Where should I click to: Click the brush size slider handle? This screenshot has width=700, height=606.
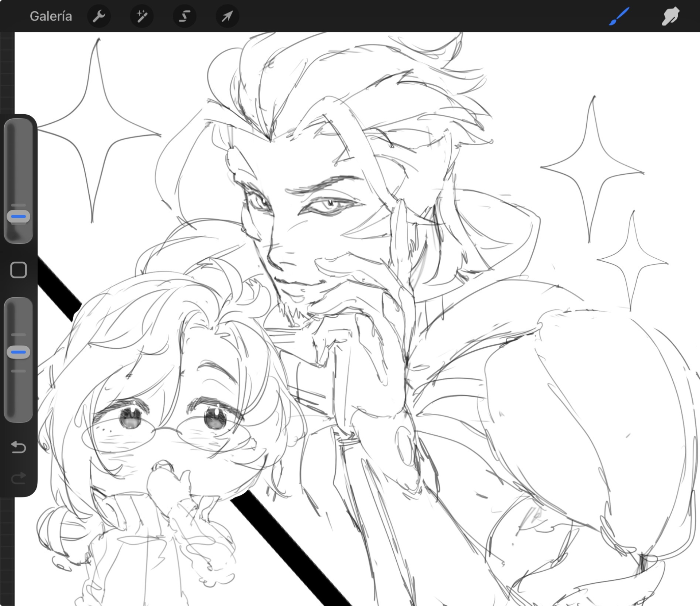pyautogui.click(x=18, y=216)
